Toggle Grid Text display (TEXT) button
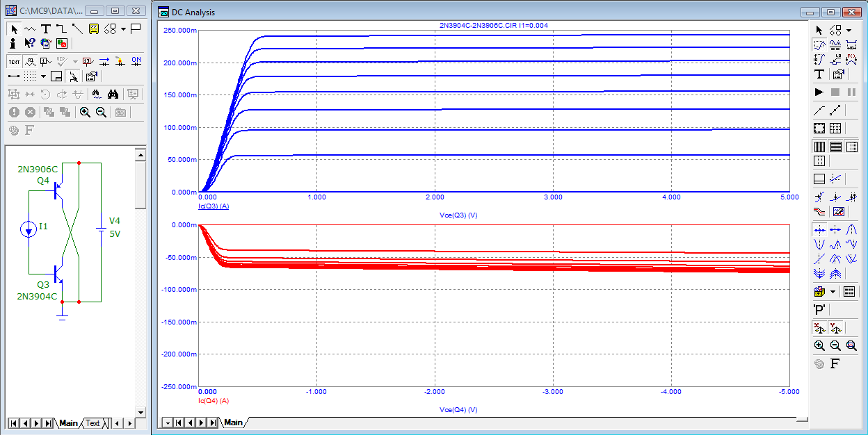Screen dimensions: 868x435 click(x=14, y=61)
